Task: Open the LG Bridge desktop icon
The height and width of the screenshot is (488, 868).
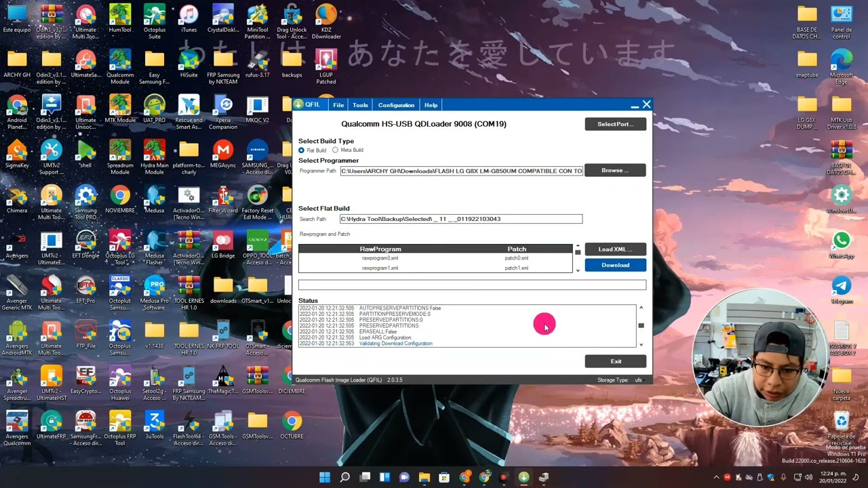Action: tap(223, 244)
